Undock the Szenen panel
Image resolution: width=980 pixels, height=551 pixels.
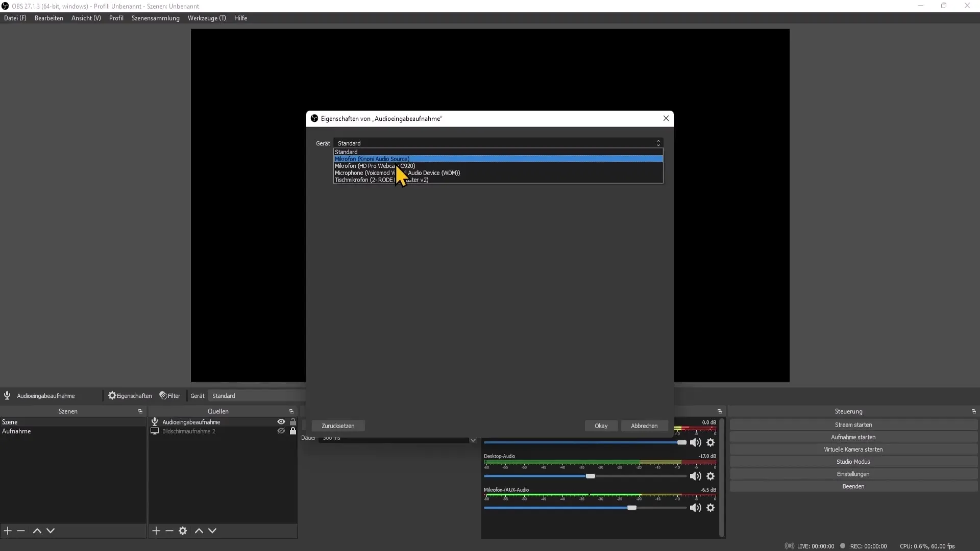coord(140,411)
